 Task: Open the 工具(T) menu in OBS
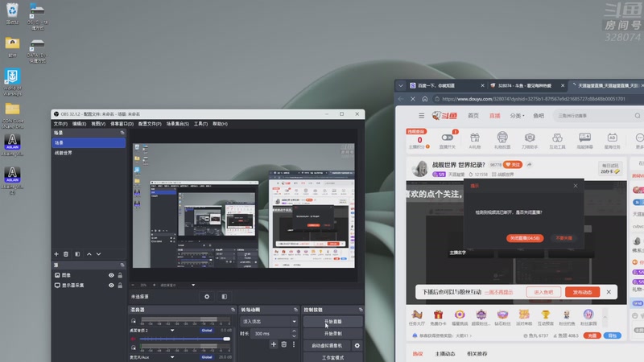tap(200, 124)
